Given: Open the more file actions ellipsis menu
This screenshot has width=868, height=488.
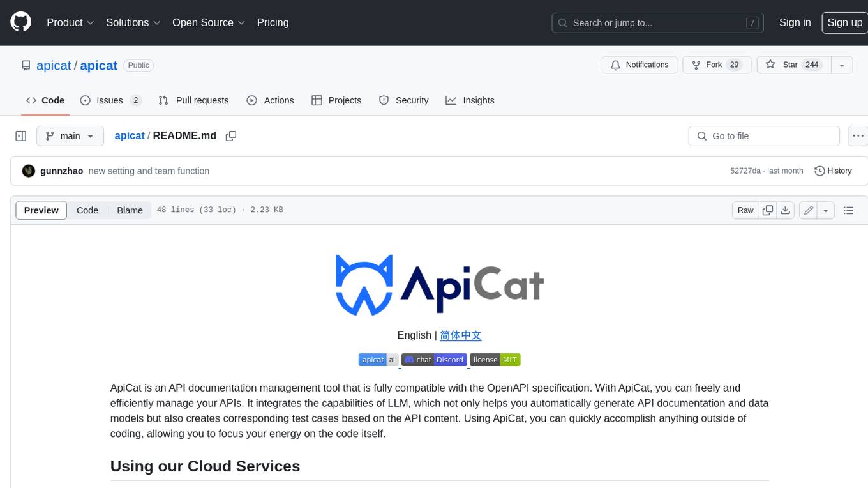Looking at the screenshot, I should (x=858, y=136).
